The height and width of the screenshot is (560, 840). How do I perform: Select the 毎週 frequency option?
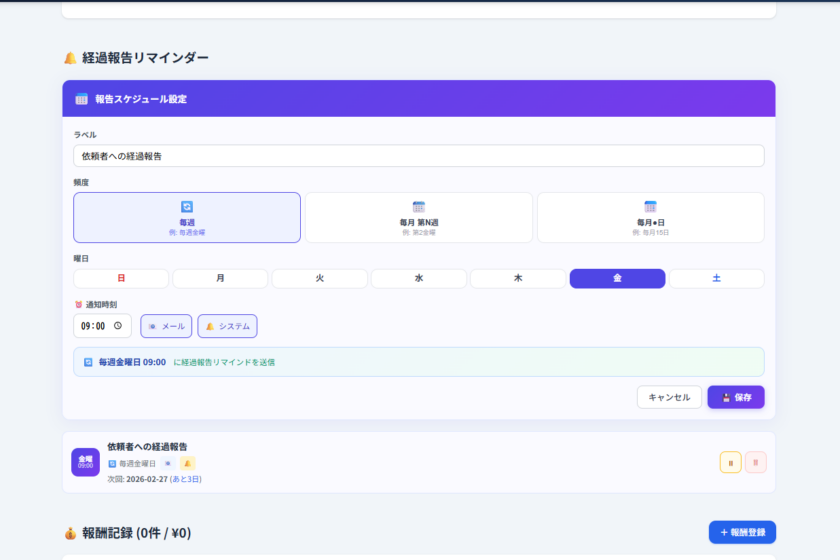pyautogui.click(x=187, y=217)
